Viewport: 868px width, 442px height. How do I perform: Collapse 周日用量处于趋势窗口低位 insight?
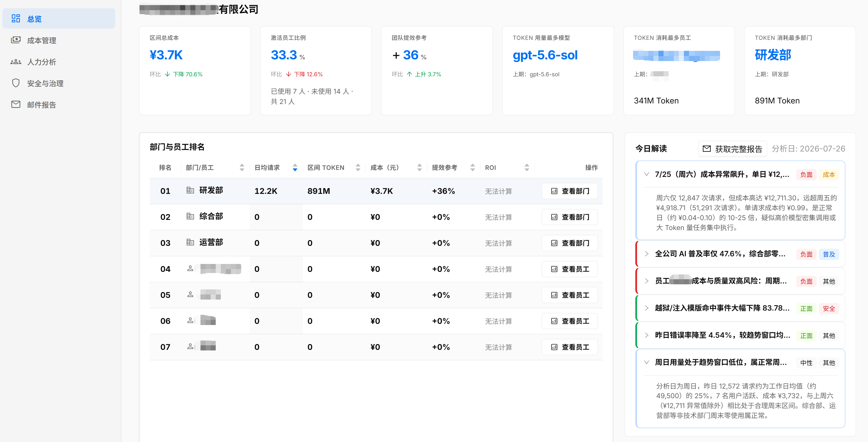[x=646, y=362]
